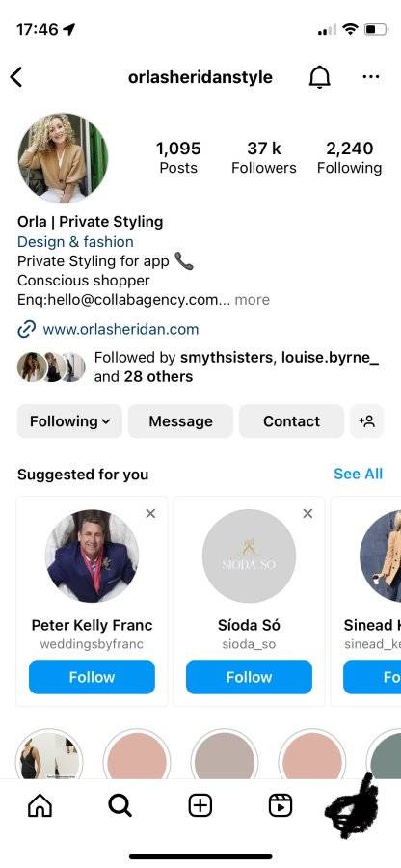This screenshot has height=868, width=401.
Task: Open Message button
Action: (181, 421)
